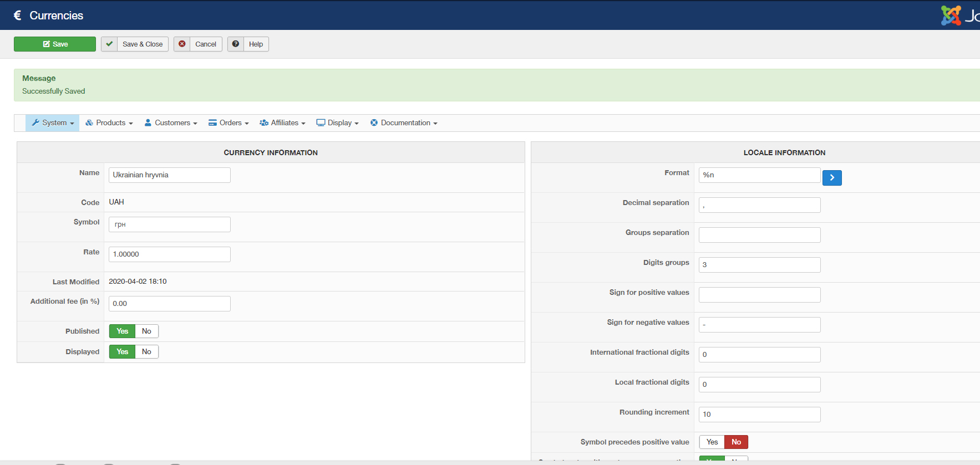980x465 pixels.
Task: Click Save & Close
Action: click(135, 44)
